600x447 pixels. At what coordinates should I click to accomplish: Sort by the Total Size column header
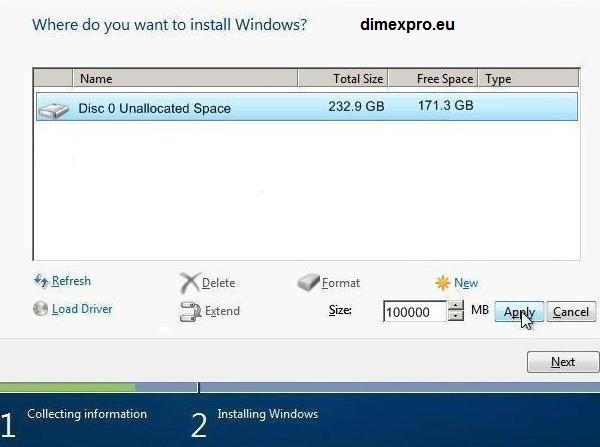click(x=343, y=78)
